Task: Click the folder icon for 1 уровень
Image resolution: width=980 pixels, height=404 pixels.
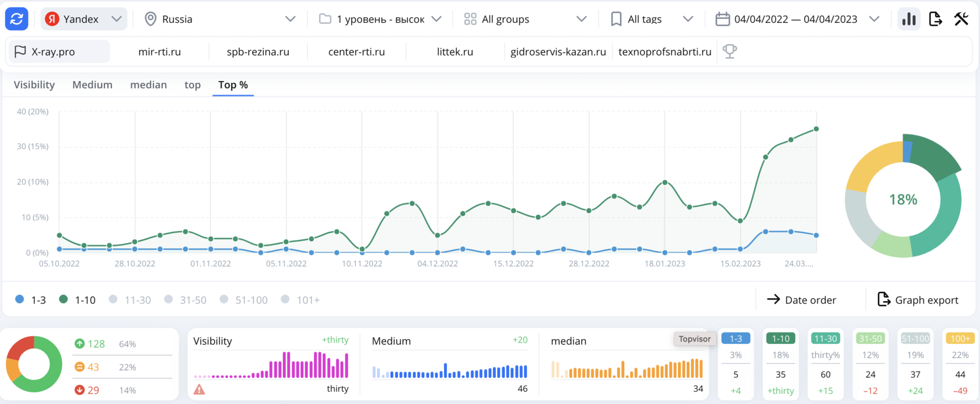Action: point(325,19)
